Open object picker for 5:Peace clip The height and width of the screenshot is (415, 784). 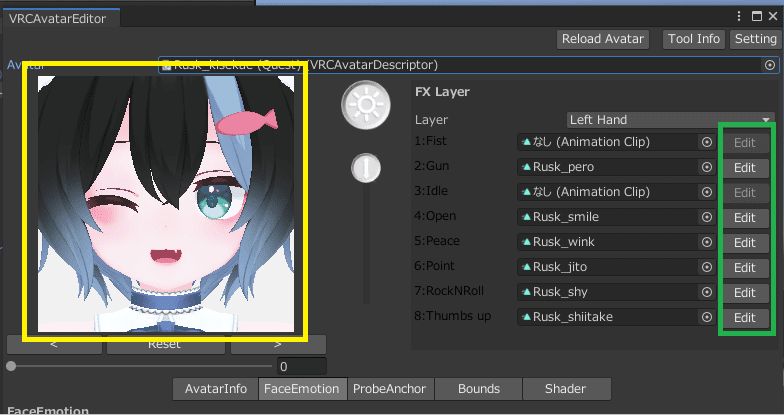(706, 242)
